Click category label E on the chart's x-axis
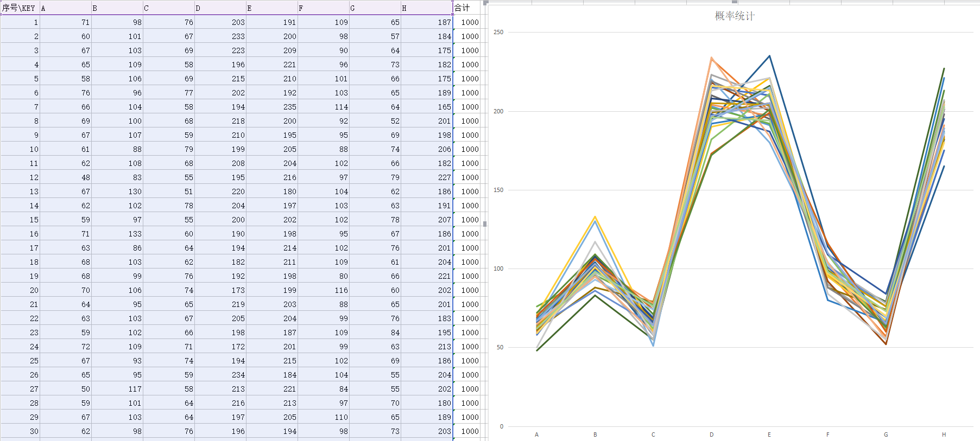 pos(769,434)
